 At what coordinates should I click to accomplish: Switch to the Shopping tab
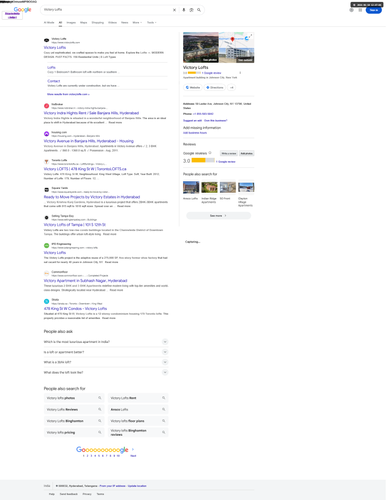tap(98, 23)
